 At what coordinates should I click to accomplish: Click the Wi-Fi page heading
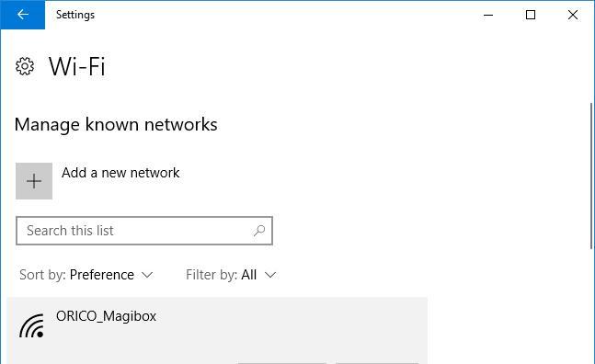point(77,66)
